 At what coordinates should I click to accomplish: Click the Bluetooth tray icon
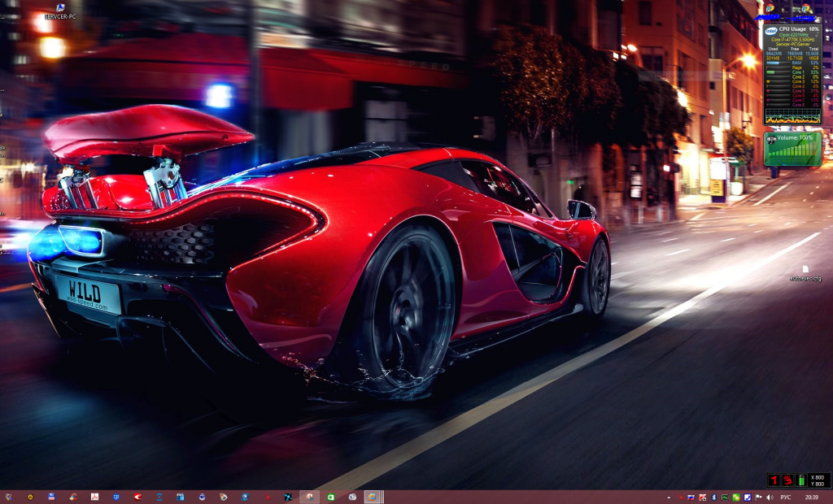[x=713, y=497]
